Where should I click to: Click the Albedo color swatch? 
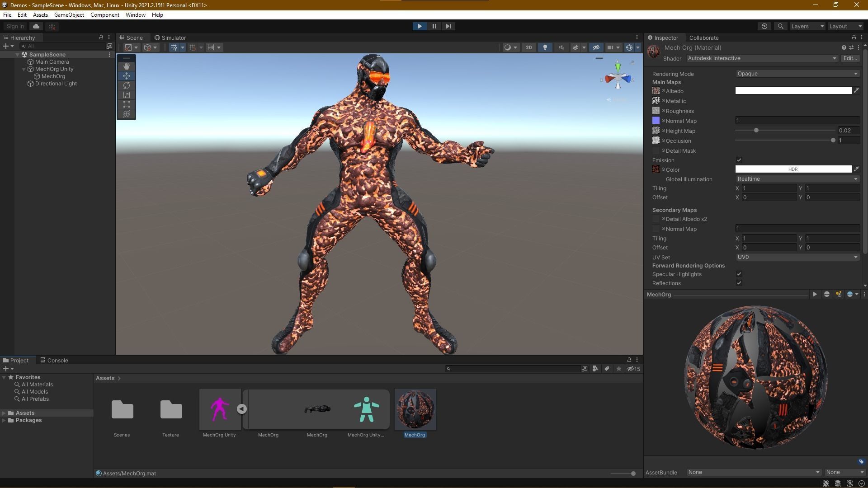point(793,91)
